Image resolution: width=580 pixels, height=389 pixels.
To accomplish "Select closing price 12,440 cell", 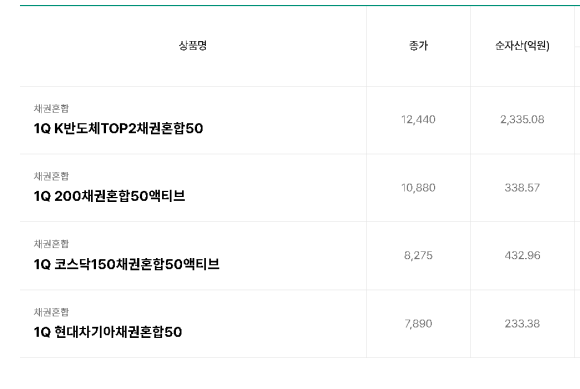I will (418, 119).
